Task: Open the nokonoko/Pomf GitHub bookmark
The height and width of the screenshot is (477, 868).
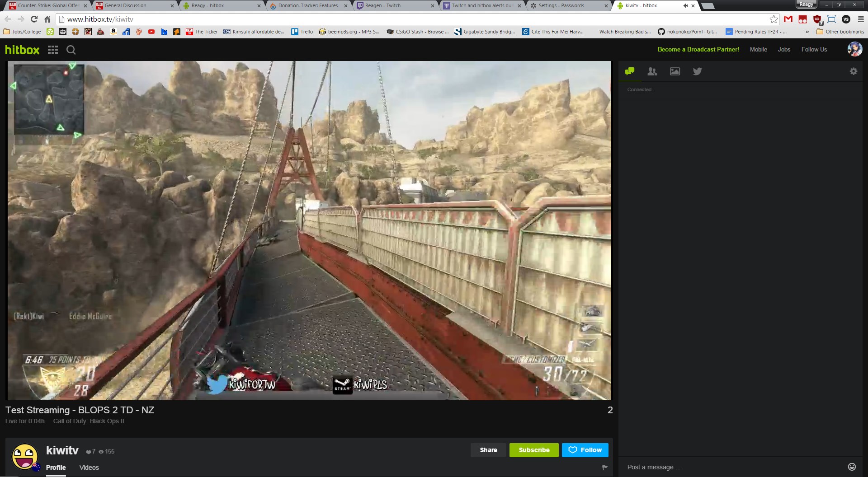Action: [687, 32]
